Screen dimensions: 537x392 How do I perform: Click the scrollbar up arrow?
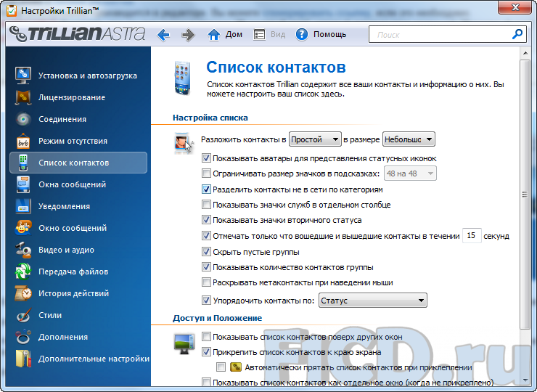(525, 53)
